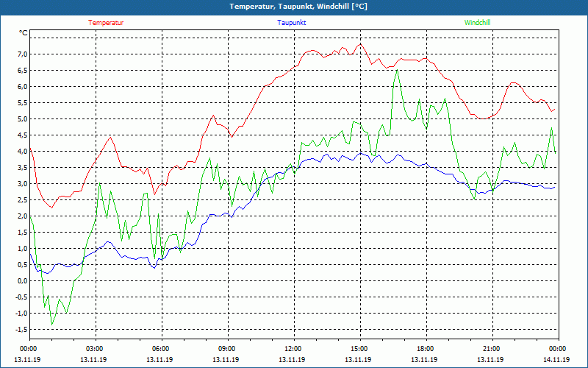
Task: Click the 15:00 time axis label
Action: pyautogui.click(x=360, y=349)
